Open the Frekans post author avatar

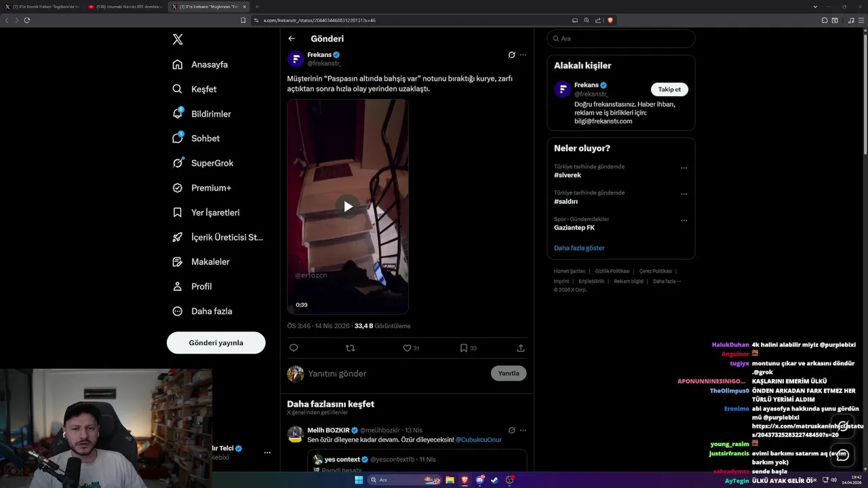click(x=295, y=59)
